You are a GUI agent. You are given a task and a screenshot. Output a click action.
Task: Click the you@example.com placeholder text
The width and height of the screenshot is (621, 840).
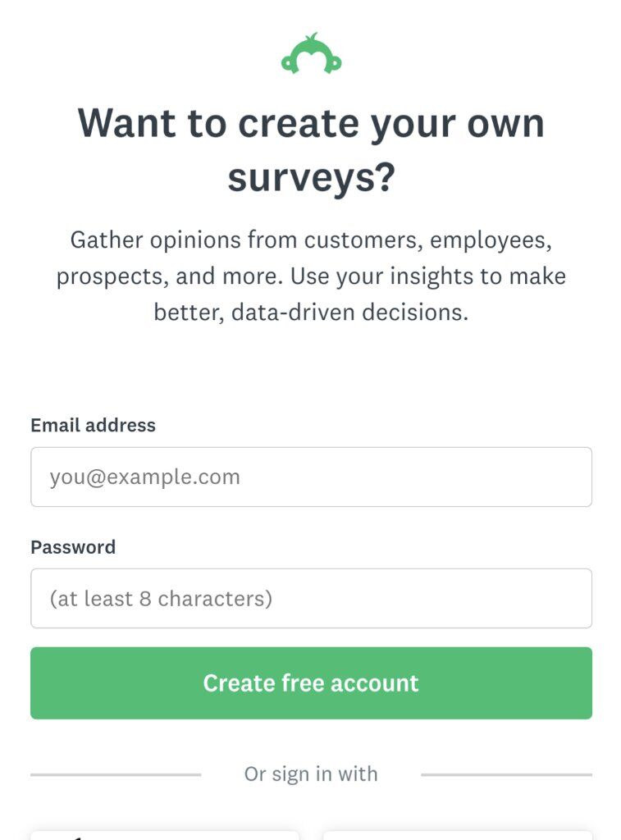pos(144,477)
